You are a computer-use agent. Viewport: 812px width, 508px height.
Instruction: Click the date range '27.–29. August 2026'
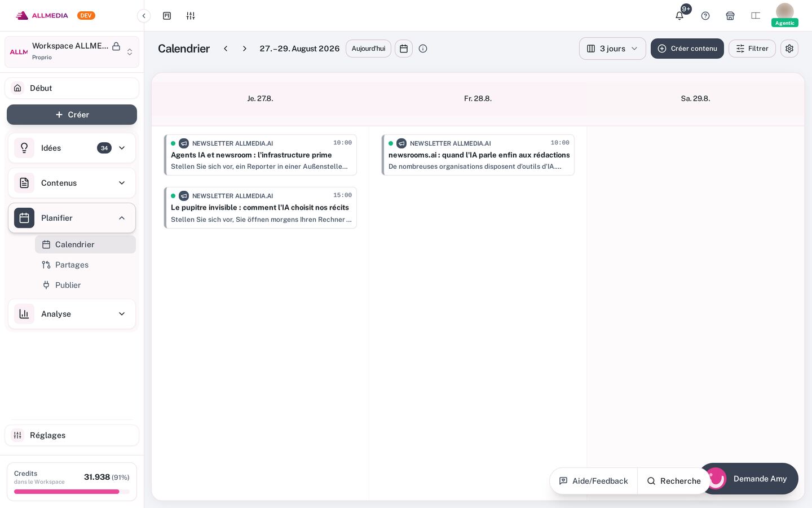pos(299,49)
